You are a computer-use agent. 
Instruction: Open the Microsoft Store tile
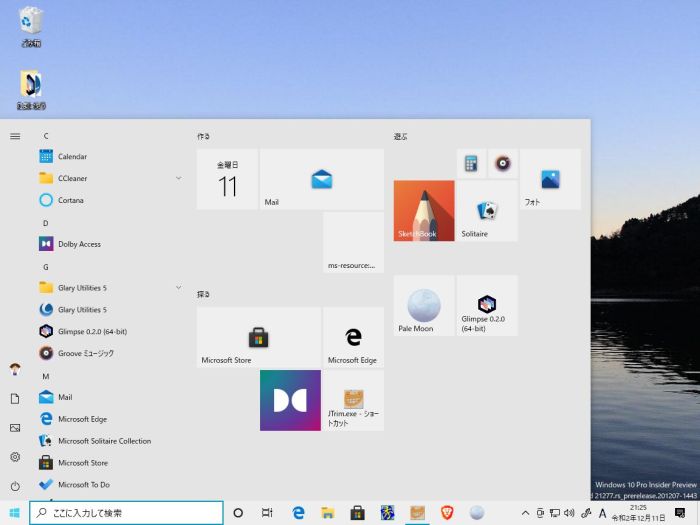tap(258, 337)
